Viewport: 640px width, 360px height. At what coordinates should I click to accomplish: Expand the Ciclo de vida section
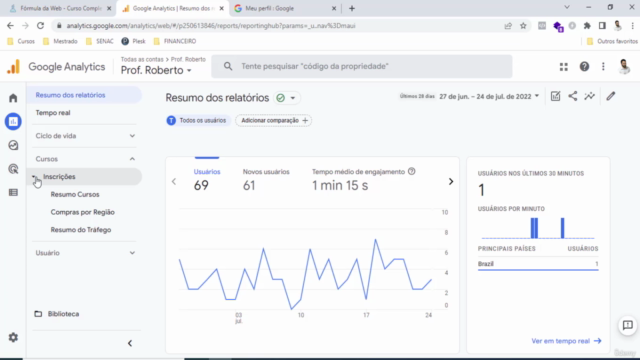tap(85, 136)
